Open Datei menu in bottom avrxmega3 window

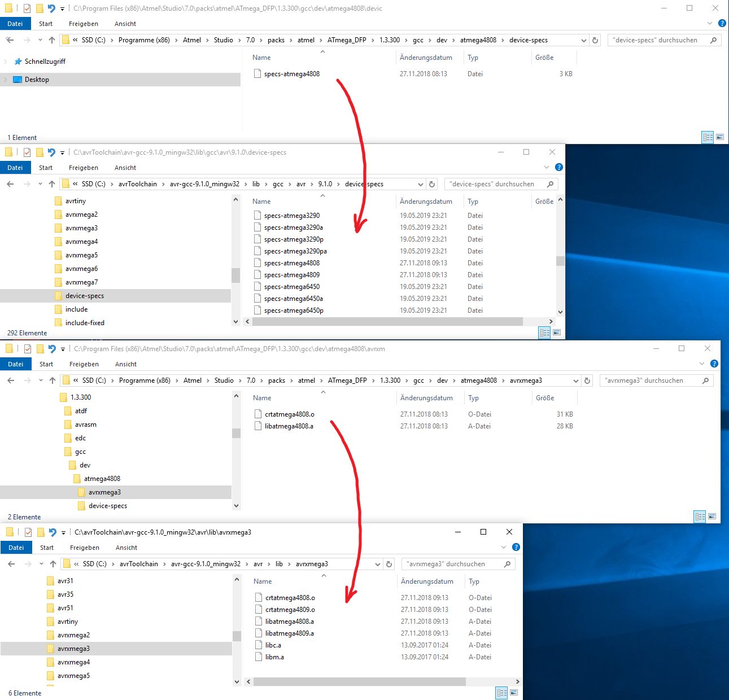tap(16, 548)
